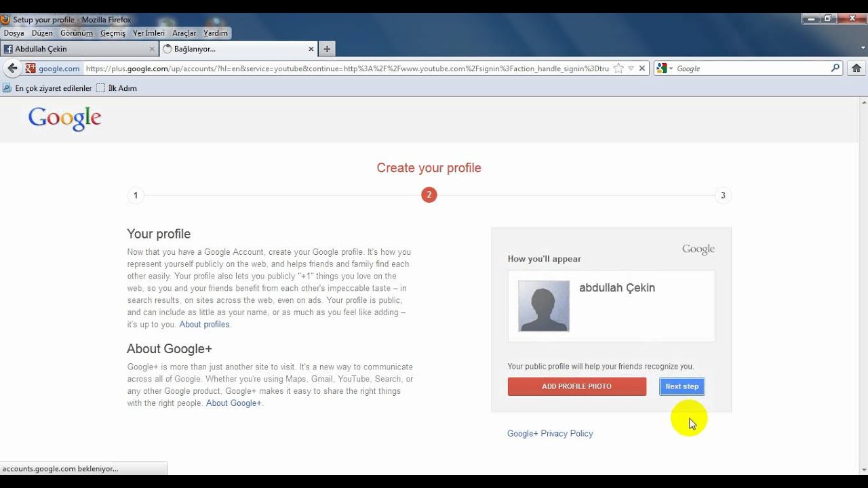The image size is (868, 488).
Task: Stop page loading with the X button
Action: [642, 68]
